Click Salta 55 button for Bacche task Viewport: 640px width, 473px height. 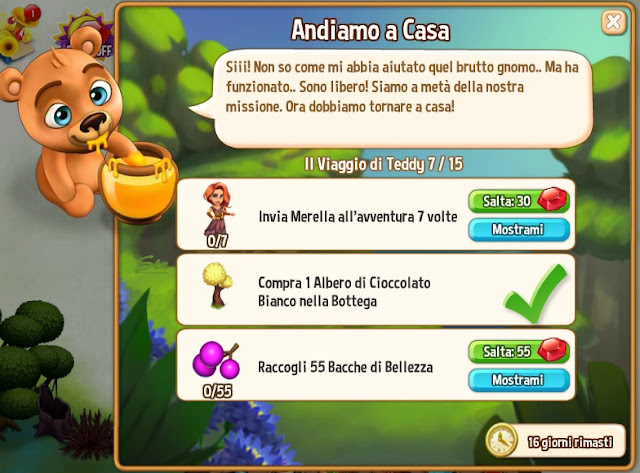coord(518,351)
